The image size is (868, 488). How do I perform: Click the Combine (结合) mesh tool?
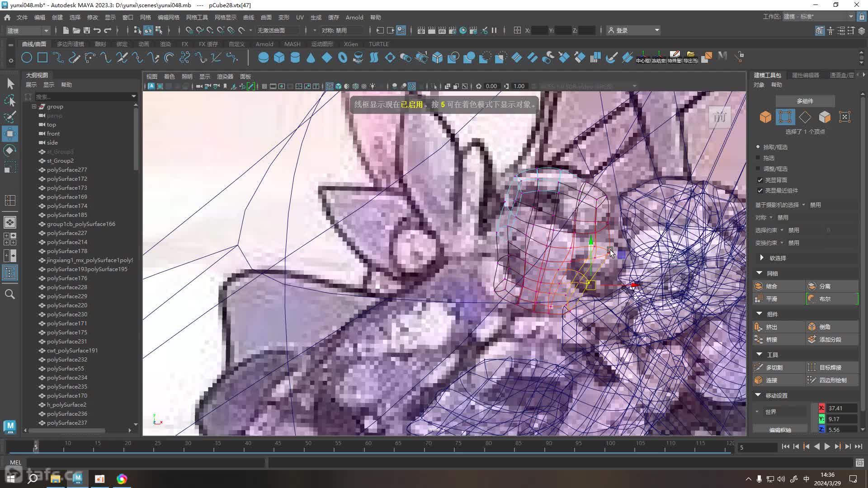click(x=779, y=286)
